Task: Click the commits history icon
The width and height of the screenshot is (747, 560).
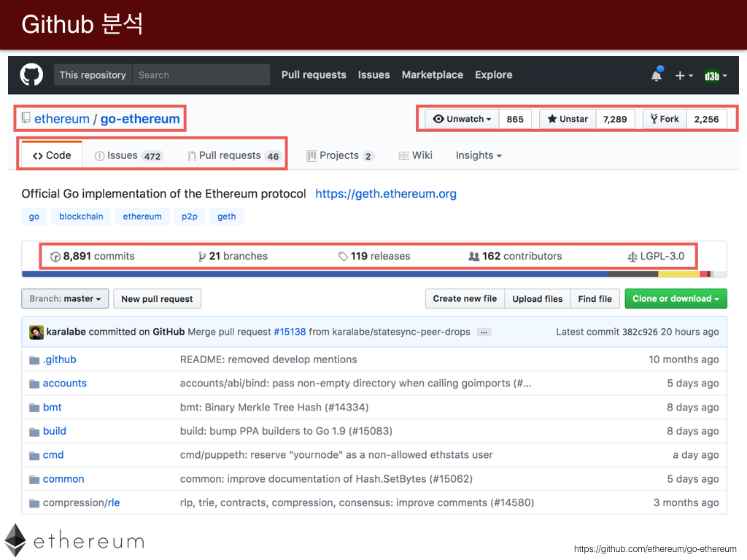Action: [x=55, y=257]
